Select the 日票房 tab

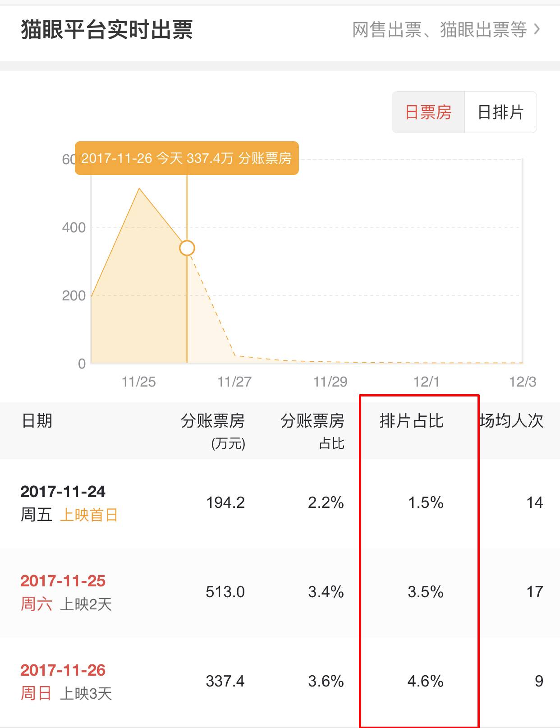tap(428, 112)
